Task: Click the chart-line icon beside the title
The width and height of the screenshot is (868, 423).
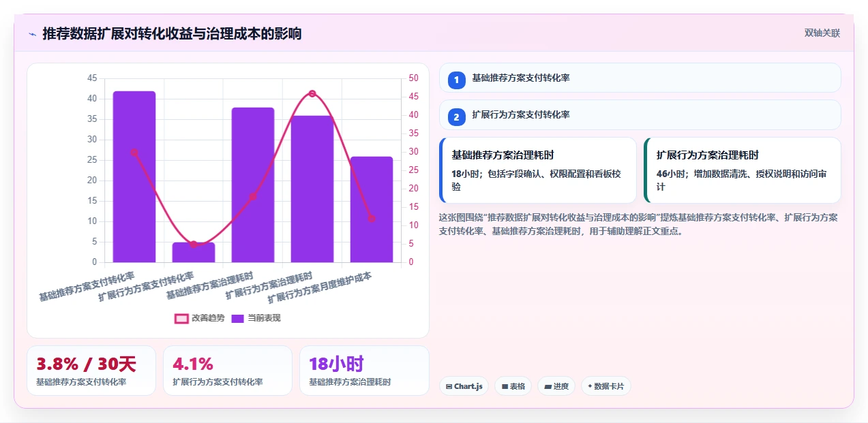Action: (31, 34)
